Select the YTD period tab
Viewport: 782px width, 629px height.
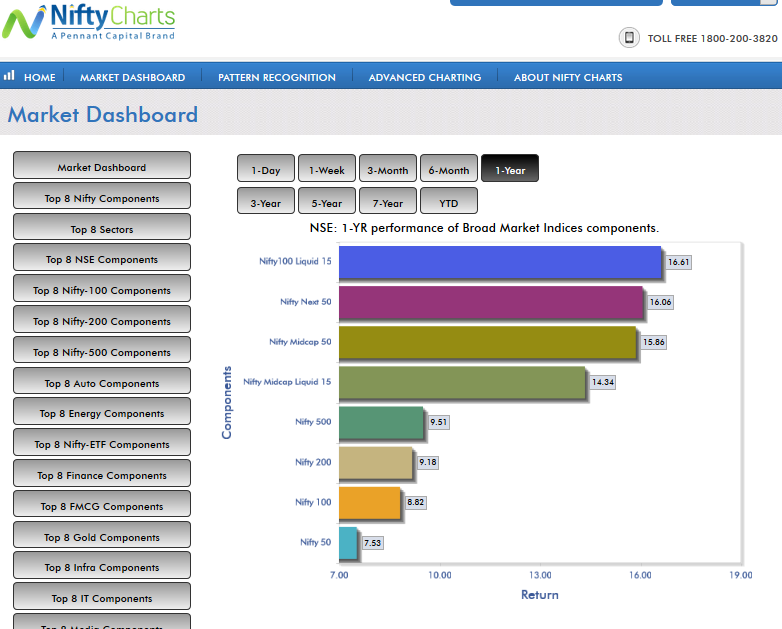pos(449,201)
